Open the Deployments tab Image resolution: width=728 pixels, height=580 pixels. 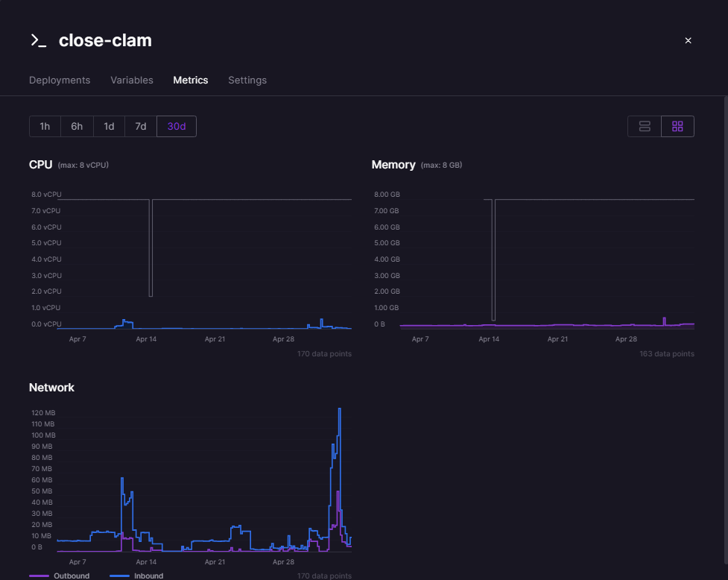point(60,80)
